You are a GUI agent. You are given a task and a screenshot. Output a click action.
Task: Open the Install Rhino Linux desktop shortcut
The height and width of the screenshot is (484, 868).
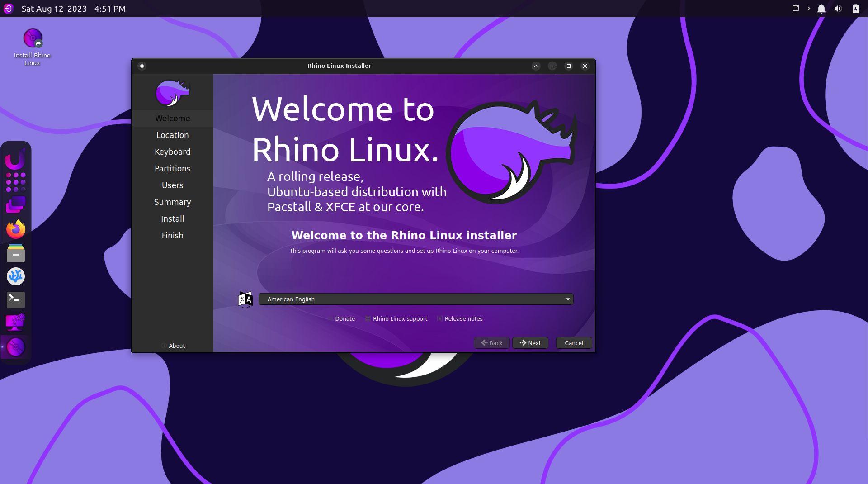pyautogui.click(x=32, y=47)
